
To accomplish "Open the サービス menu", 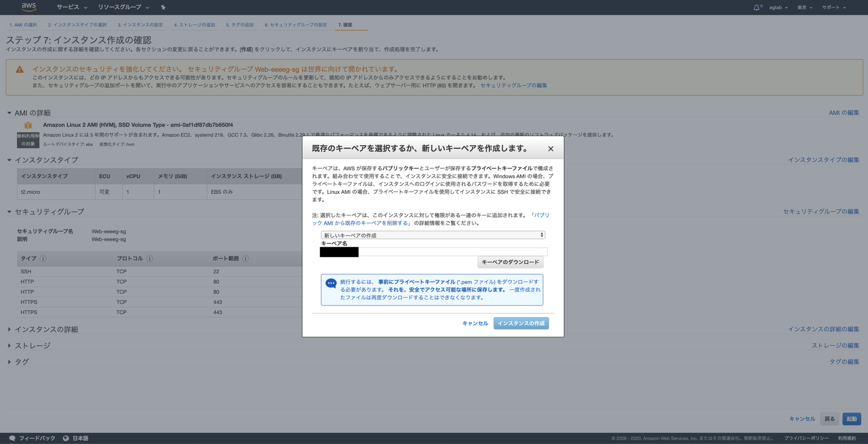I will pyautogui.click(x=72, y=7).
